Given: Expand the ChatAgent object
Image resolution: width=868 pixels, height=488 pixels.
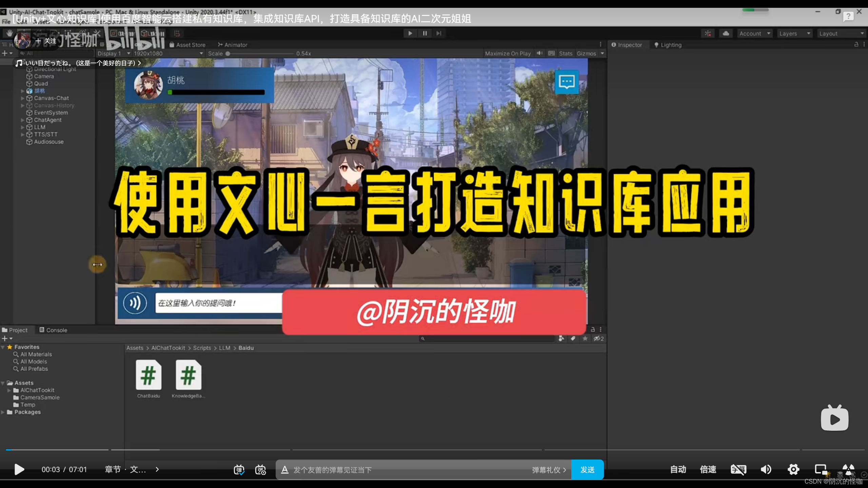Looking at the screenshot, I should pyautogui.click(x=22, y=120).
